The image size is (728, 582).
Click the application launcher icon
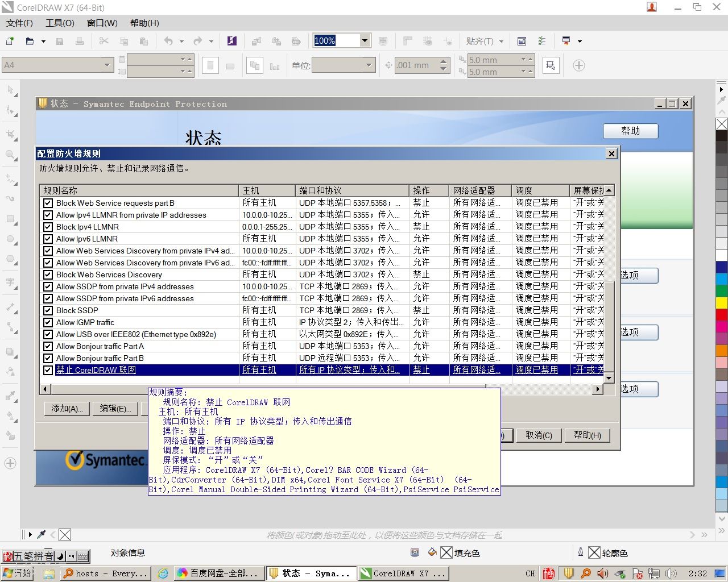566,41
